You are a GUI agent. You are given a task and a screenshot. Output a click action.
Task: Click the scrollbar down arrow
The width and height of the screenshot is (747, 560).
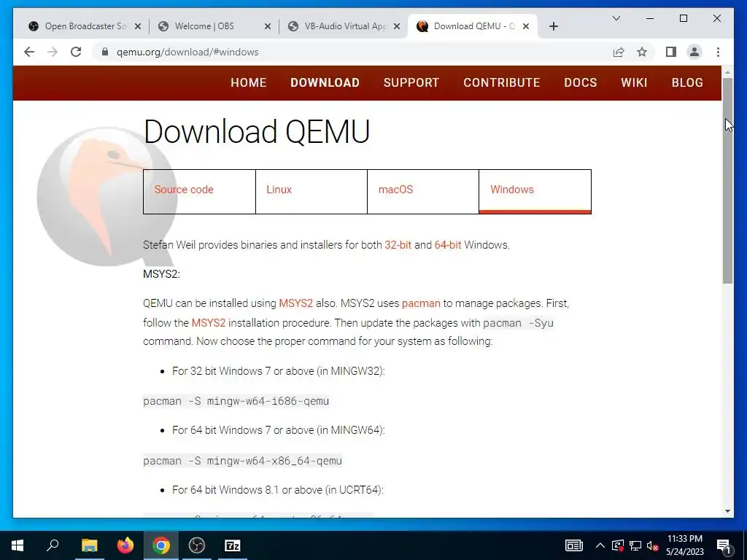click(727, 511)
